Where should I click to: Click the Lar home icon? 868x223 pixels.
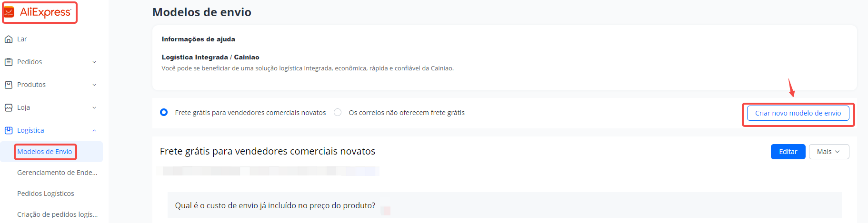click(x=9, y=39)
